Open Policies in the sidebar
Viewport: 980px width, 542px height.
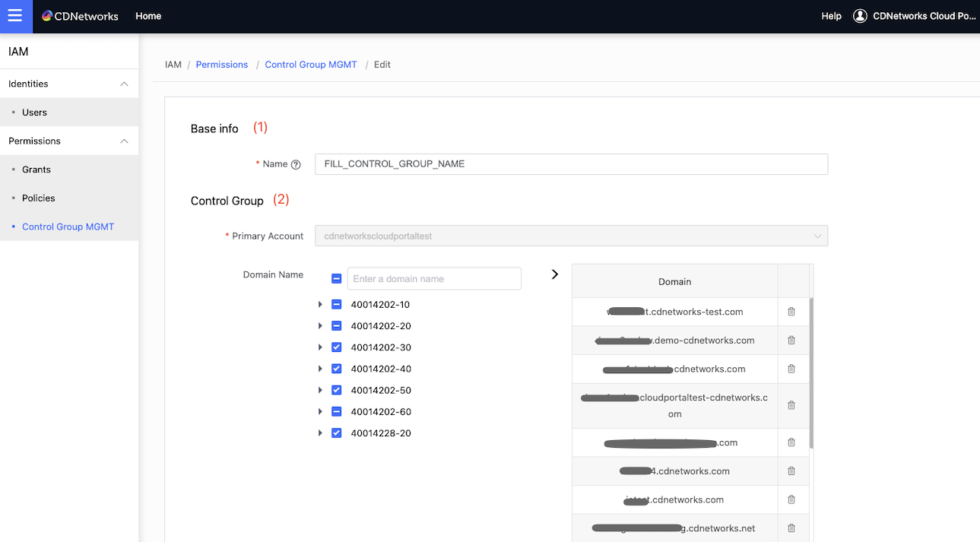pyautogui.click(x=38, y=198)
